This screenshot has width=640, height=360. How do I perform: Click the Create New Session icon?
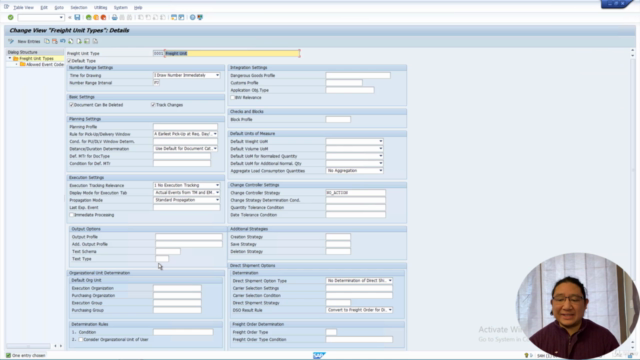[174, 18]
